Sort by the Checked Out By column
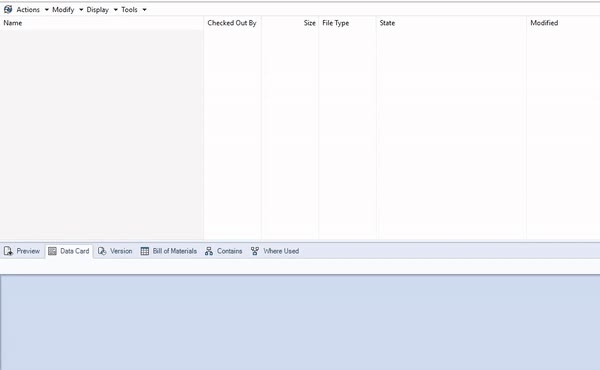The width and height of the screenshot is (600, 370). tap(233, 23)
